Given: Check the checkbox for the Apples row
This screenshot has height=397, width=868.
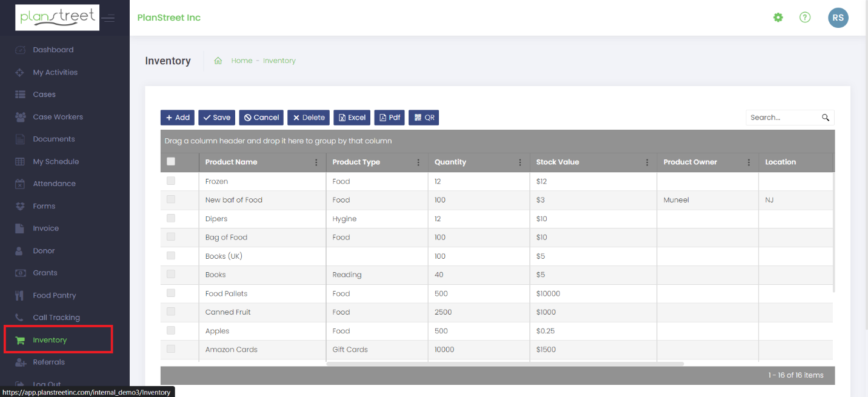Looking at the screenshot, I should 170,330.
